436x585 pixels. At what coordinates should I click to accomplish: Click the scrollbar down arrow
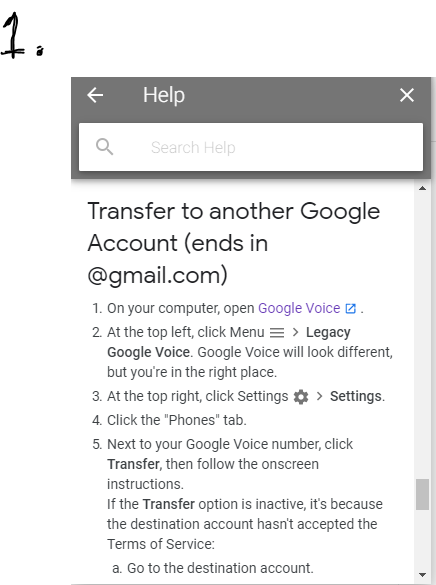(422, 575)
